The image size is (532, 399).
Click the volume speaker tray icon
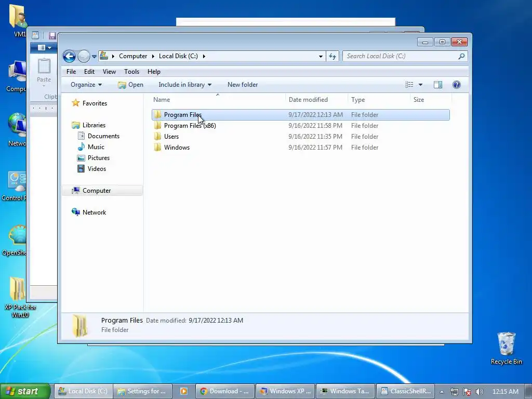pyautogui.click(x=480, y=392)
